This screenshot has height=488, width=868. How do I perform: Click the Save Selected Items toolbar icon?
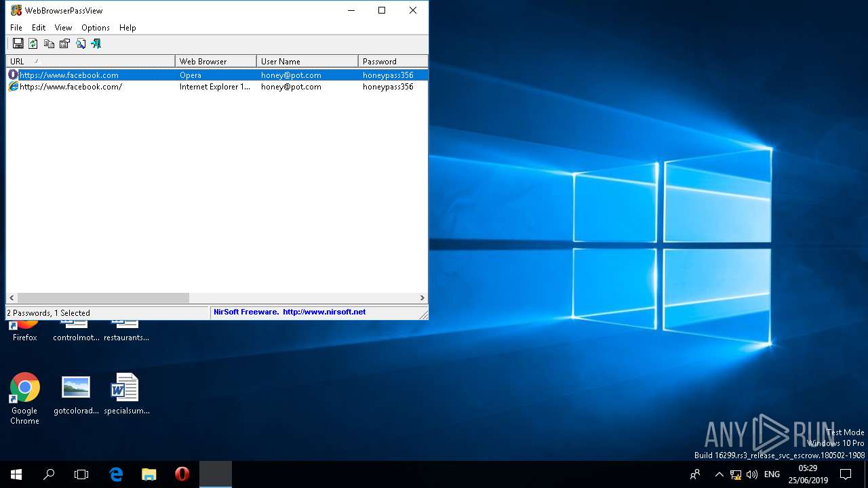tap(18, 43)
